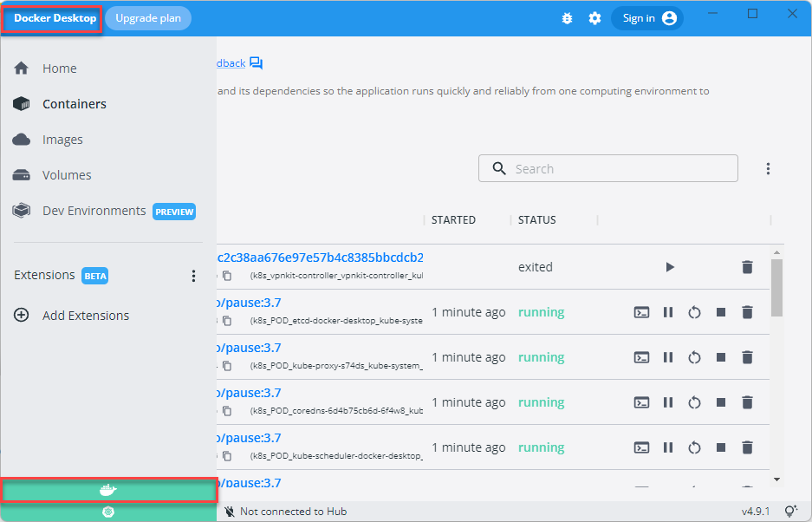Open Extensions three-dot menu

193,276
